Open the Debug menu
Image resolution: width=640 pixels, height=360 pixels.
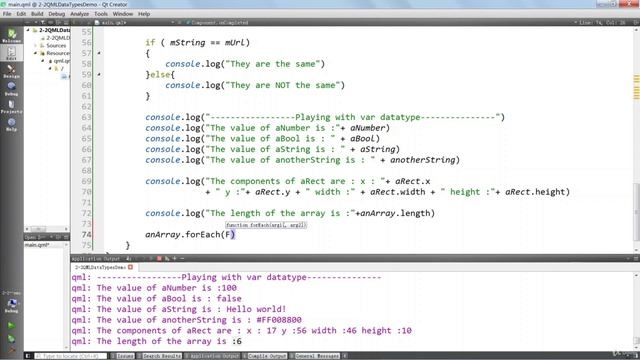(x=57, y=14)
